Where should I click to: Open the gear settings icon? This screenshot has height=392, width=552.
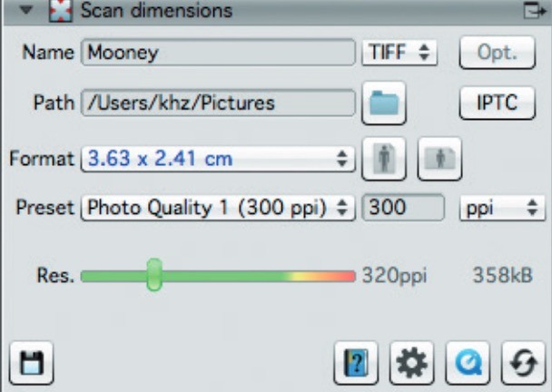tap(411, 364)
